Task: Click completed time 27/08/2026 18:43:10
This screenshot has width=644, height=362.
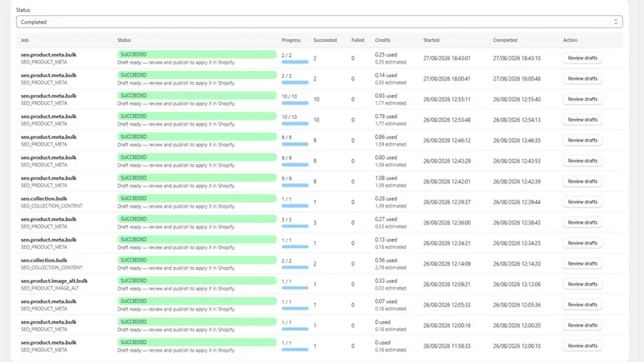Action: pyautogui.click(x=517, y=58)
